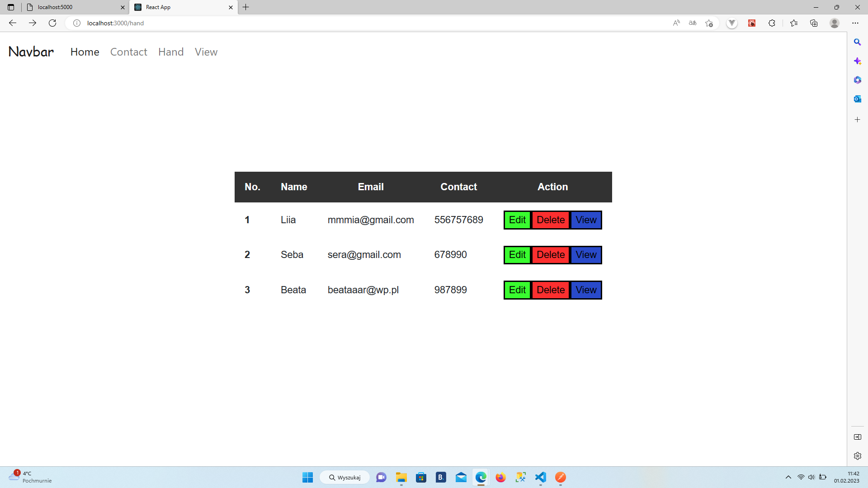Select the Contact navbar link
This screenshot has width=868, height=488.
[x=128, y=52]
